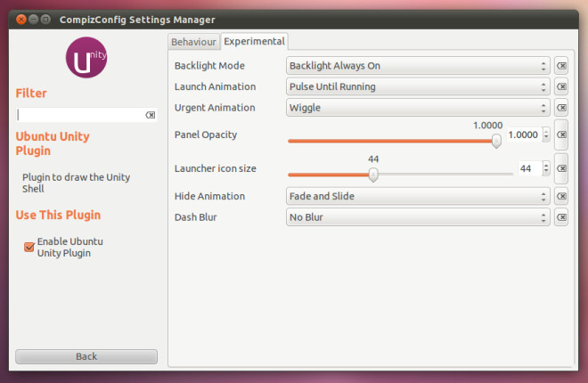Open the Hide Animation dropdown
Image resolution: width=588 pixels, height=383 pixels.
(418, 196)
